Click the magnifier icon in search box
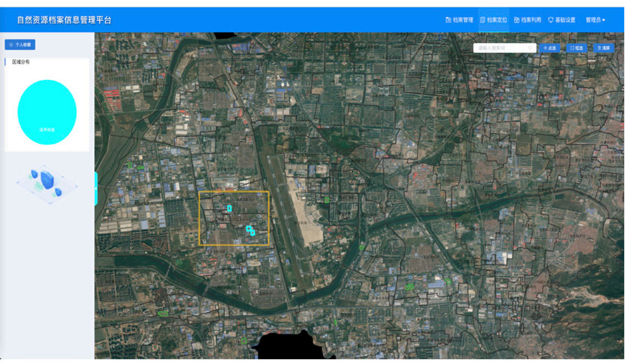Viewport: 625px width, 364px height. click(530, 48)
